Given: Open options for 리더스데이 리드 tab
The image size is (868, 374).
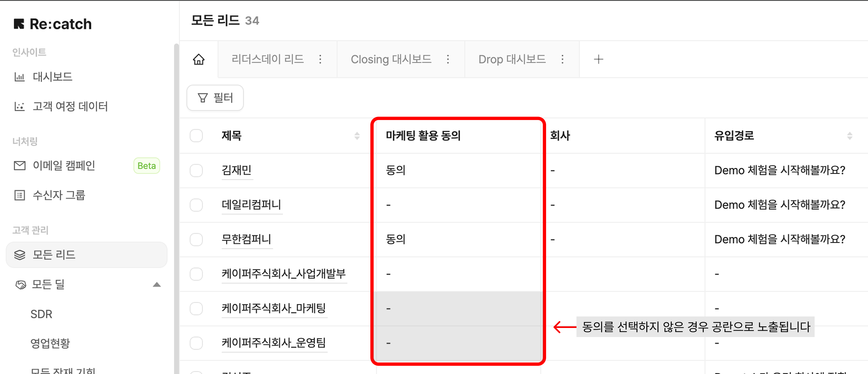Looking at the screenshot, I should tap(320, 59).
